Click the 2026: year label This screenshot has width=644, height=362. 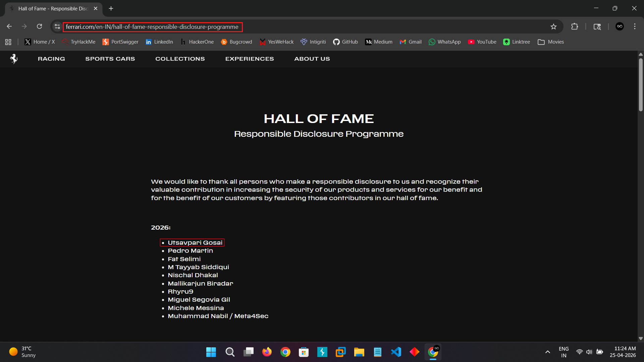tap(161, 228)
